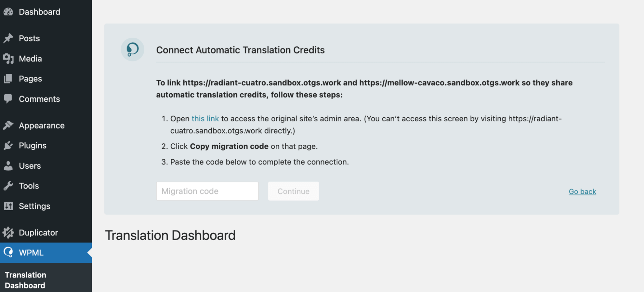Click the Plugins plug icon

[8, 146]
